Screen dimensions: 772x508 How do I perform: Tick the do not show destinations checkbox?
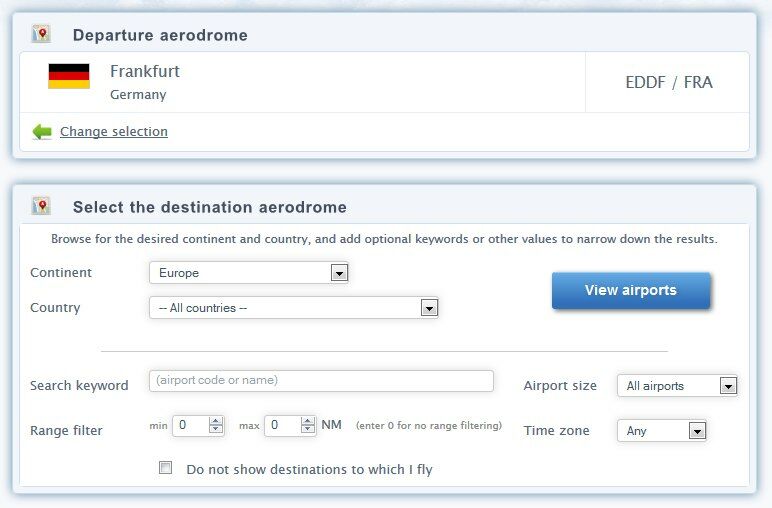point(166,467)
